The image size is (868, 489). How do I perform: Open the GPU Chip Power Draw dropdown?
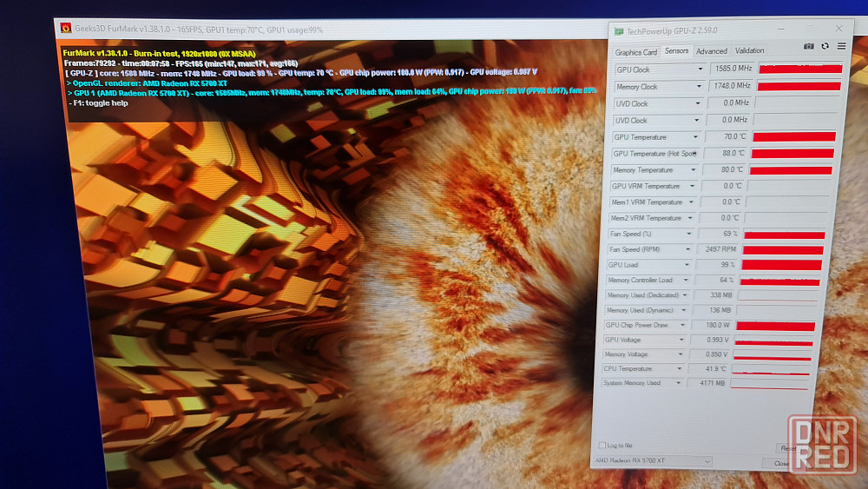coord(682,325)
